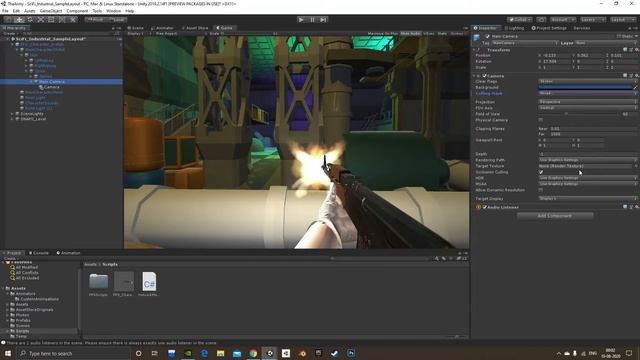Open the Tag dropdown in Inspector
640x360 pixels.
524,43
